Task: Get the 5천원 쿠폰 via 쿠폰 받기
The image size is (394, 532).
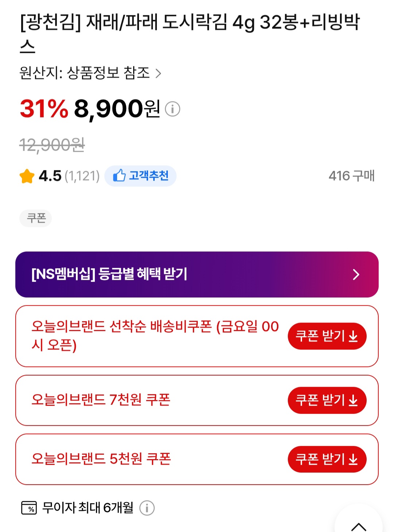Action: [x=327, y=459]
